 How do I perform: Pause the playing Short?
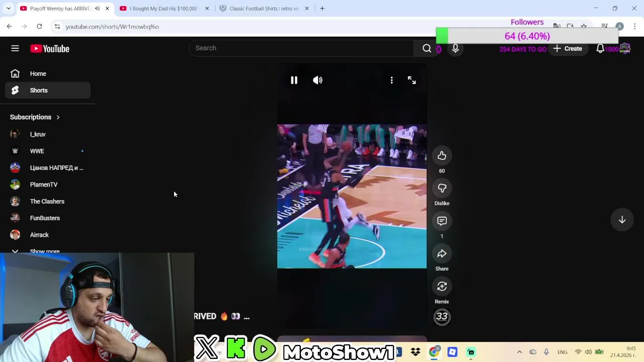coord(294,80)
